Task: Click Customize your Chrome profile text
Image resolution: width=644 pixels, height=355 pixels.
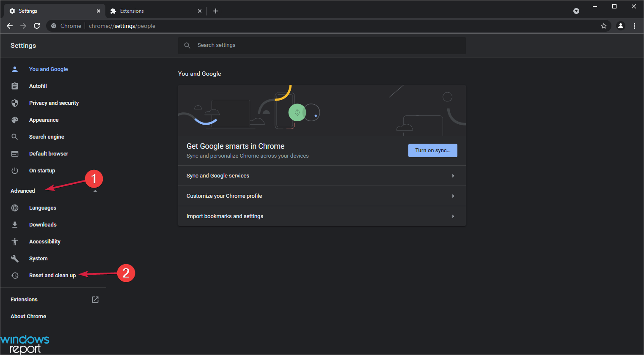Action: (x=224, y=196)
